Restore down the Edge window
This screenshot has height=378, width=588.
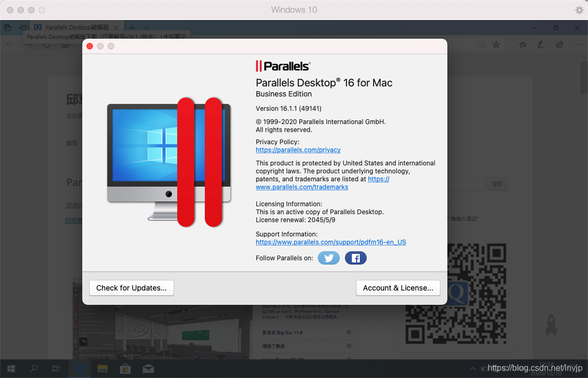pos(556,28)
